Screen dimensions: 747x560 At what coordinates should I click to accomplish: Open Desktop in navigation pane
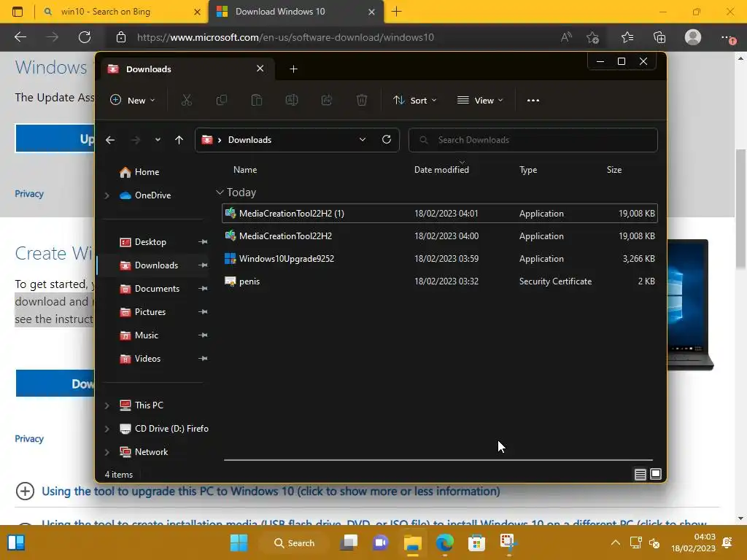150,242
